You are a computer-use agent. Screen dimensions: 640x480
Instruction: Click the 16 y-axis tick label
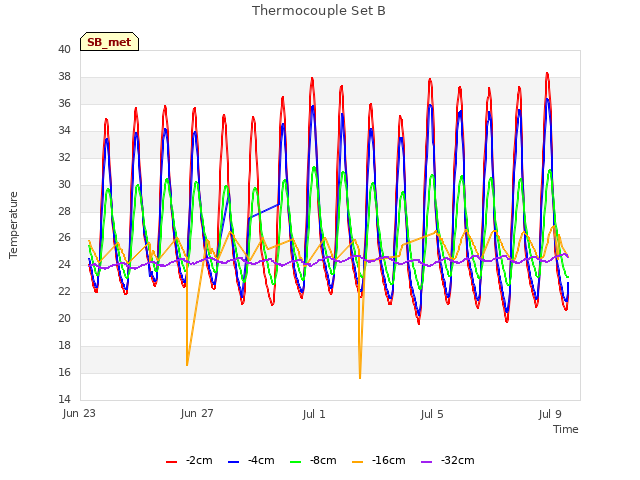(x=64, y=372)
